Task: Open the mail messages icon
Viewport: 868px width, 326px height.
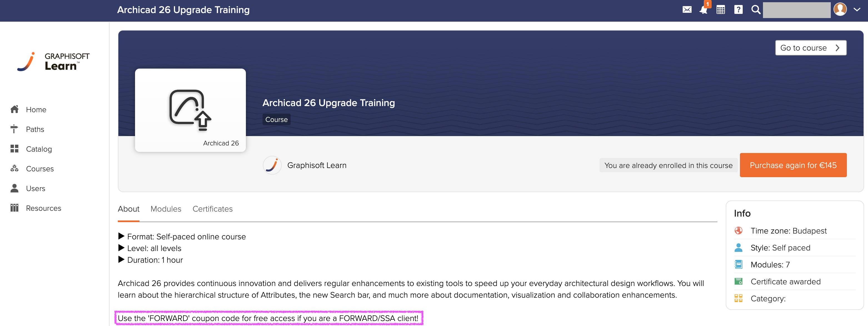Action: coord(687,10)
